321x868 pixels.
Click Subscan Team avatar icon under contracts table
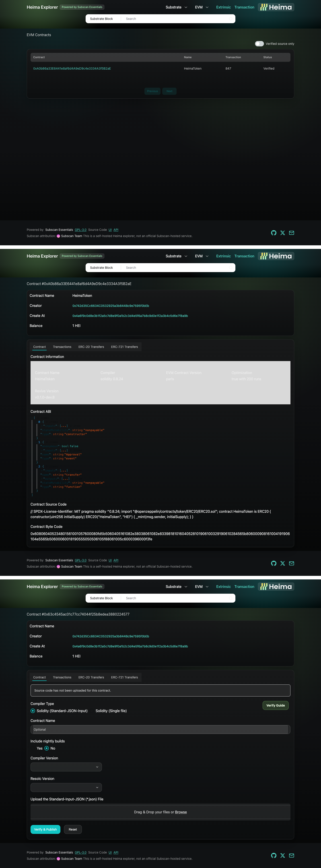pos(58,236)
